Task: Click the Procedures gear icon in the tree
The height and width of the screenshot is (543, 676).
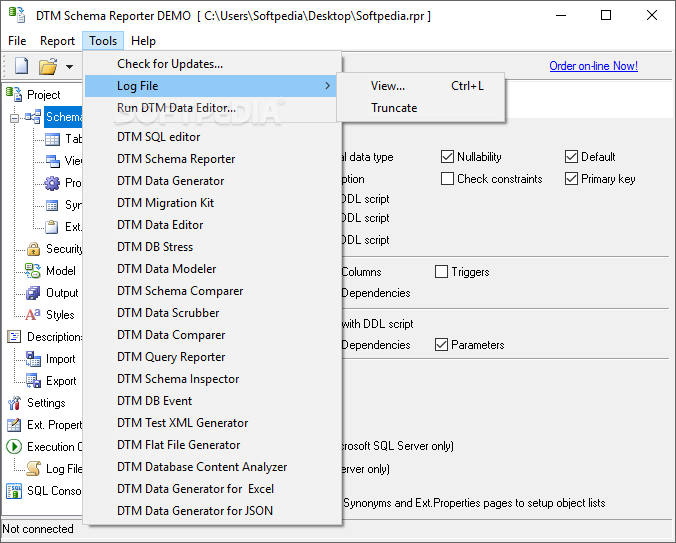Action: pyautogui.click(x=52, y=183)
